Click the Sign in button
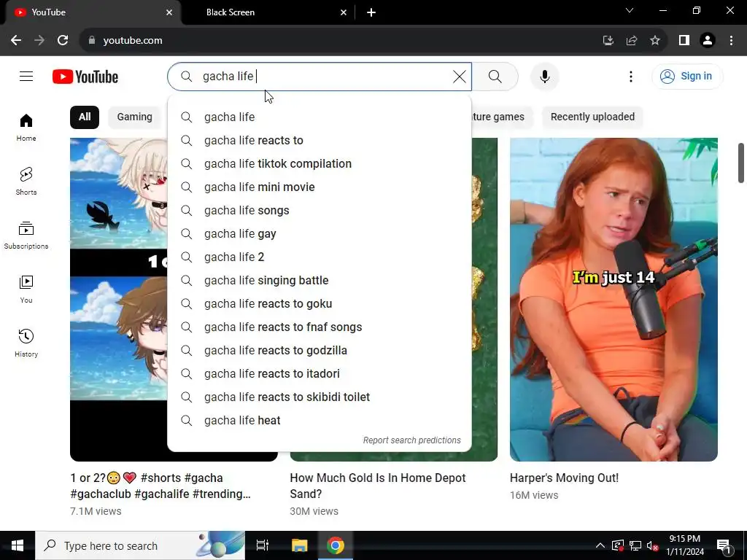The image size is (747, 560). (687, 76)
